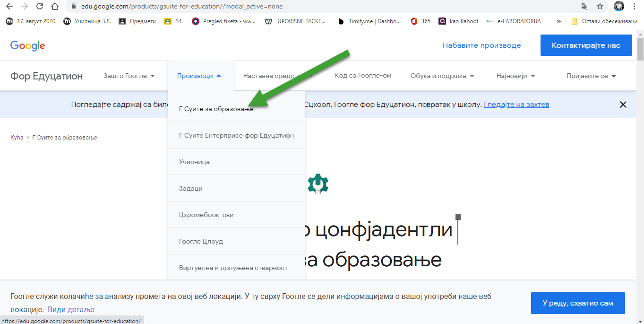Expand the Зашто Гоогле dropdown
The height and width of the screenshot is (324, 644).
(129, 76)
